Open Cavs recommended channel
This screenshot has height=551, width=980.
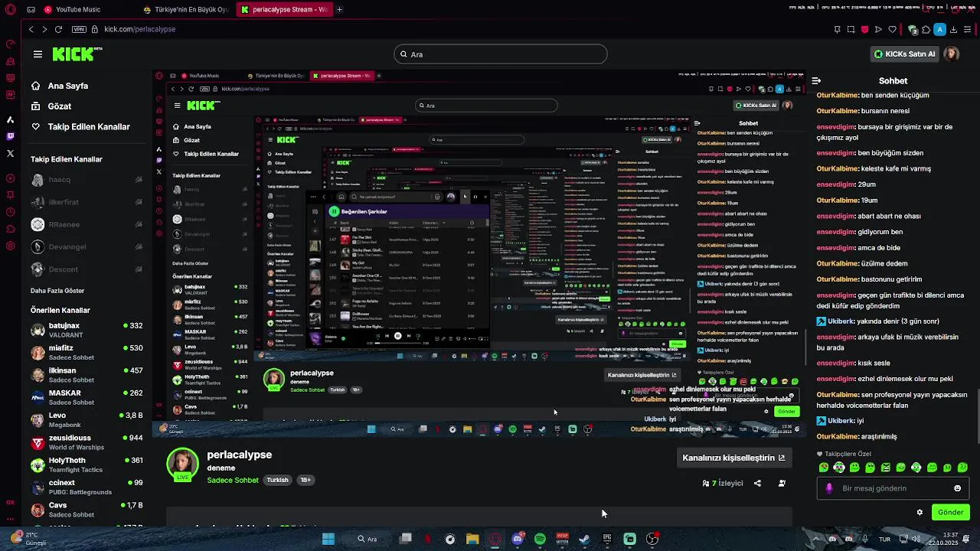(87, 510)
